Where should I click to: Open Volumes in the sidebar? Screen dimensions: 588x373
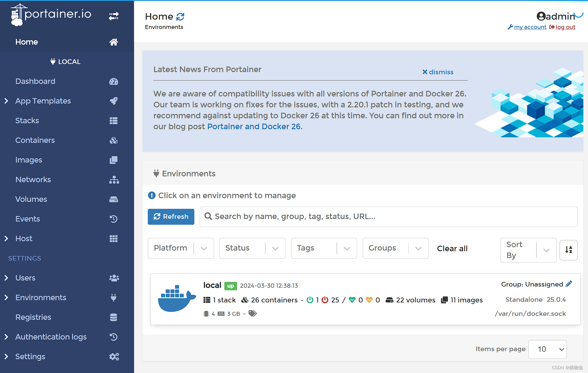31,199
